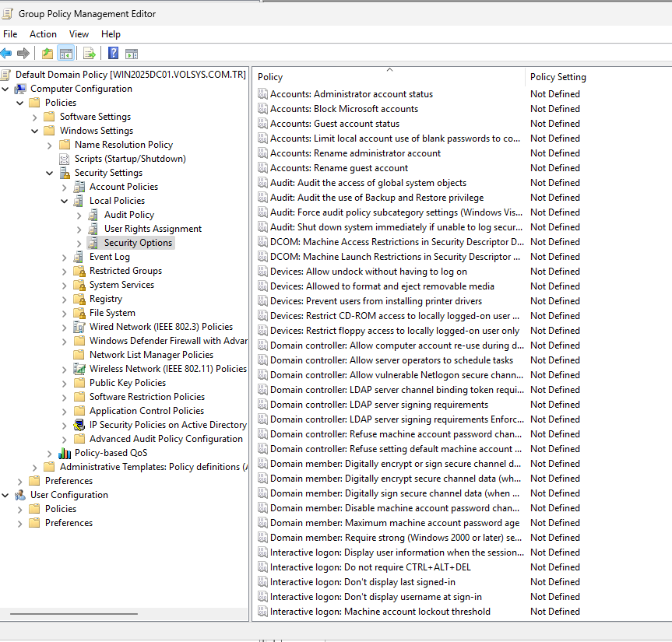Click the Export List toolbar icon
The height and width of the screenshot is (642, 672).
(x=88, y=53)
